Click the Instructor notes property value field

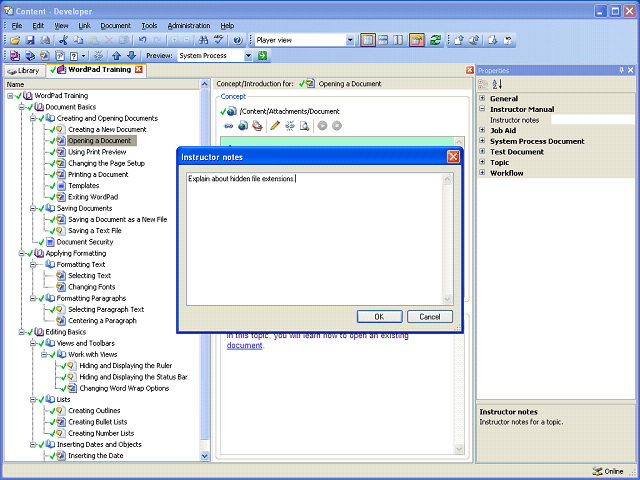(593, 120)
